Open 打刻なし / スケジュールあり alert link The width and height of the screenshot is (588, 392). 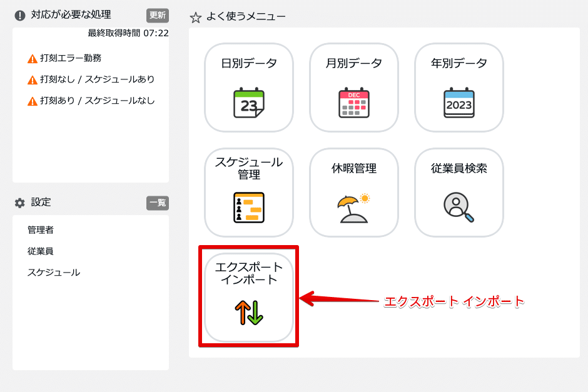[x=97, y=79]
